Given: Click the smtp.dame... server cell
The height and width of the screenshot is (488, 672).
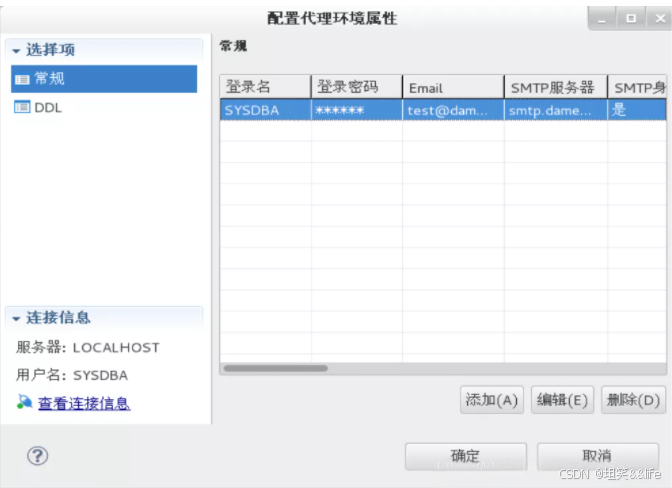Looking at the screenshot, I should point(556,110).
